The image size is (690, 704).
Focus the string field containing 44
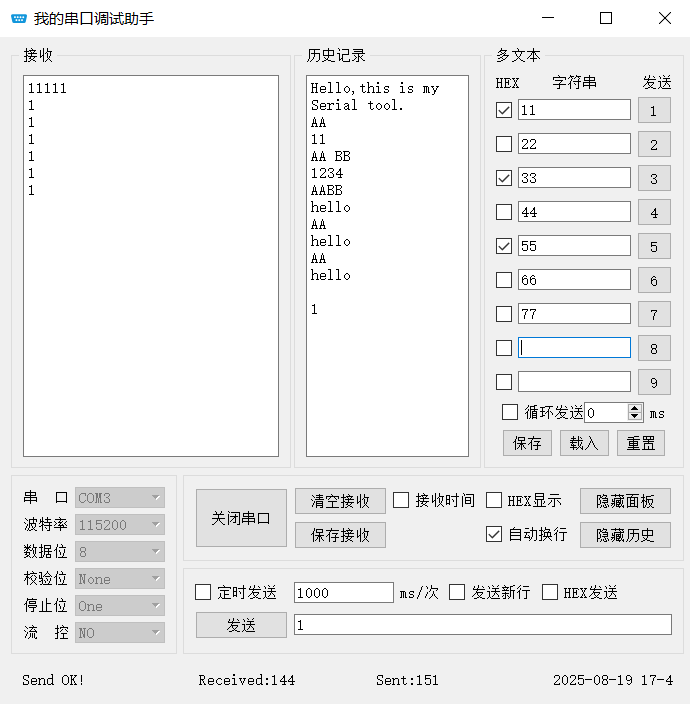tap(574, 212)
